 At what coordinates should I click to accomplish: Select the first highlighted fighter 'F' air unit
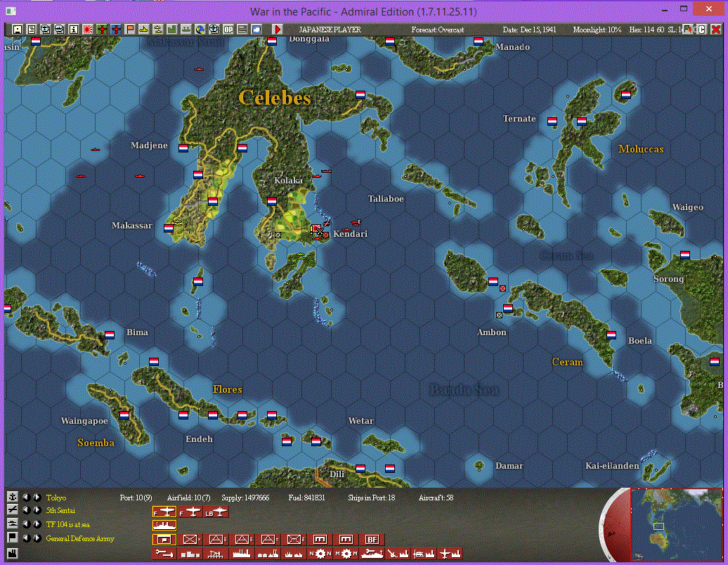pyautogui.click(x=164, y=512)
